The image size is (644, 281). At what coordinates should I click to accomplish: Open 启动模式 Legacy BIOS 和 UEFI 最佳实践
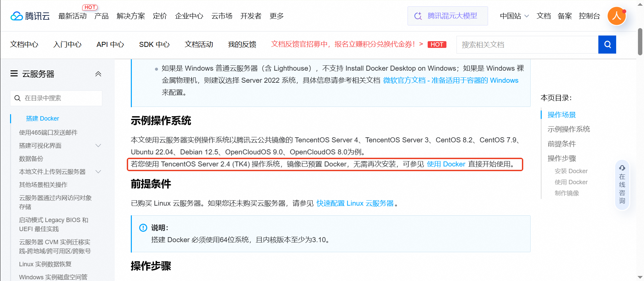[54, 224]
